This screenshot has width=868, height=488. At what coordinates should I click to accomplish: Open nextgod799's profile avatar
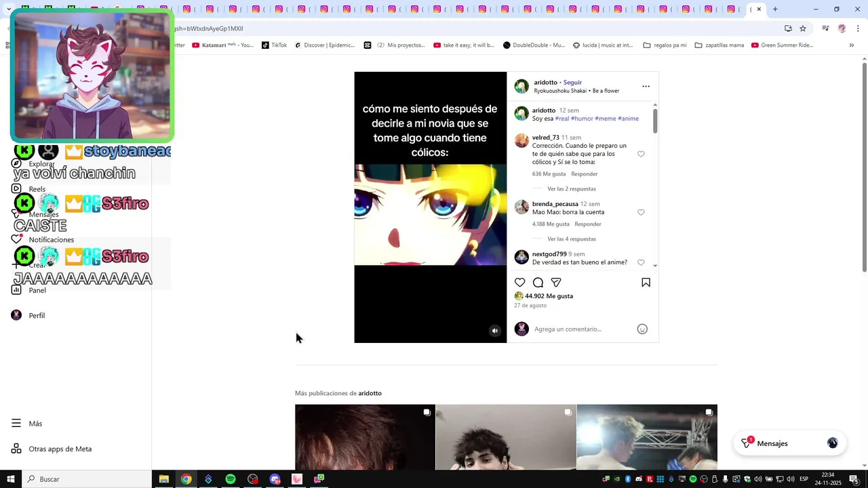(521, 257)
